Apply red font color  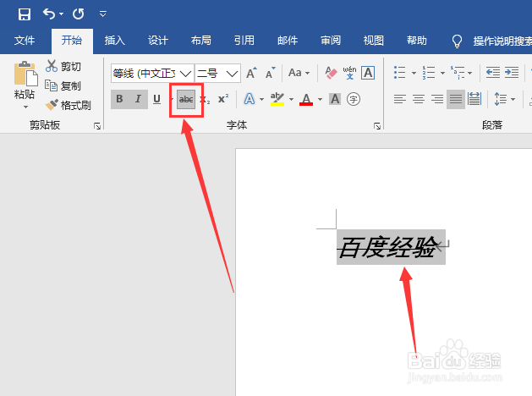click(x=306, y=99)
